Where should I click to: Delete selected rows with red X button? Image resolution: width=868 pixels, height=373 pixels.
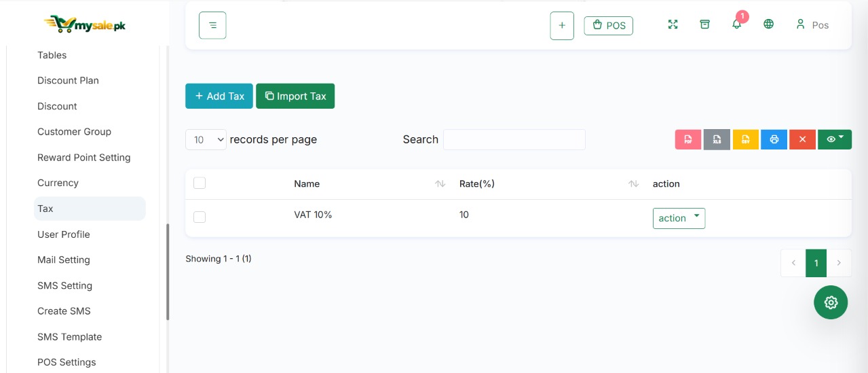(x=802, y=139)
